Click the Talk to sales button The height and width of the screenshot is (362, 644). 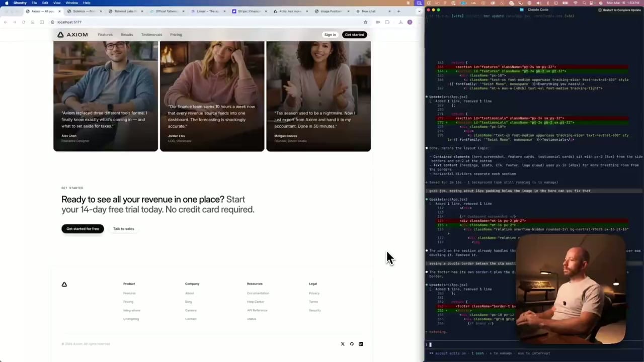click(123, 229)
